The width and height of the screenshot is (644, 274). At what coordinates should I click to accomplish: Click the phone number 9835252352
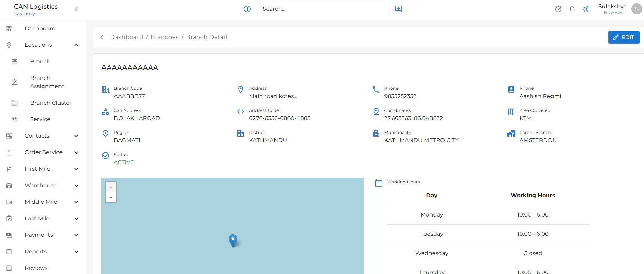[x=400, y=96]
